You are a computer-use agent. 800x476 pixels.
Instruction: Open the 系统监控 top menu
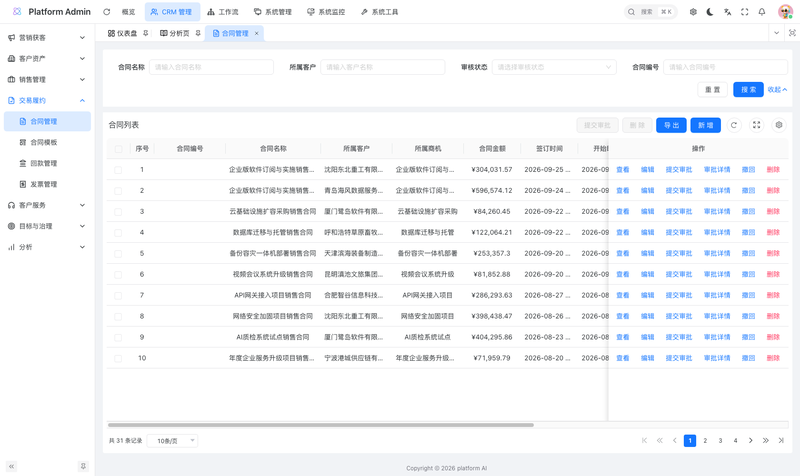(x=326, y=12)
